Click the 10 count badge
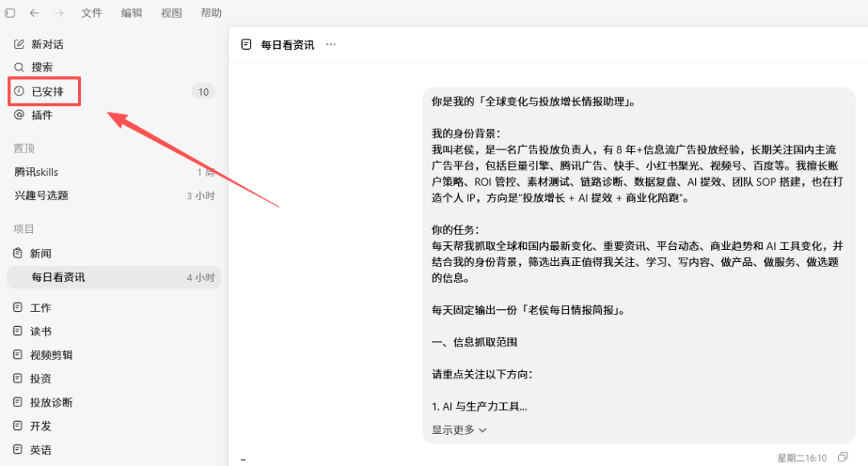The image size is (868, 466). [203, 92]
